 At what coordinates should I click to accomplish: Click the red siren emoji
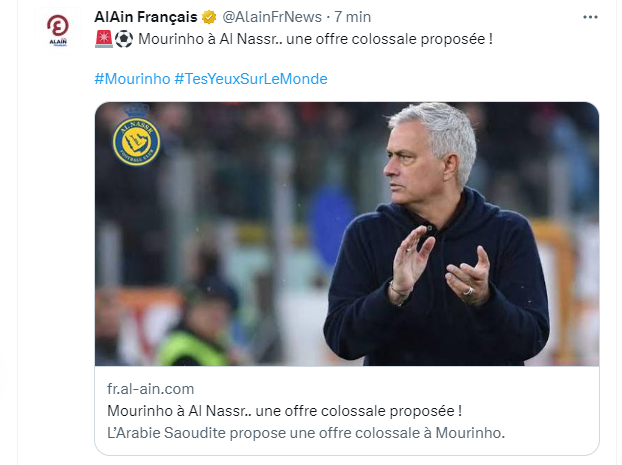click(x=102, y=41)
